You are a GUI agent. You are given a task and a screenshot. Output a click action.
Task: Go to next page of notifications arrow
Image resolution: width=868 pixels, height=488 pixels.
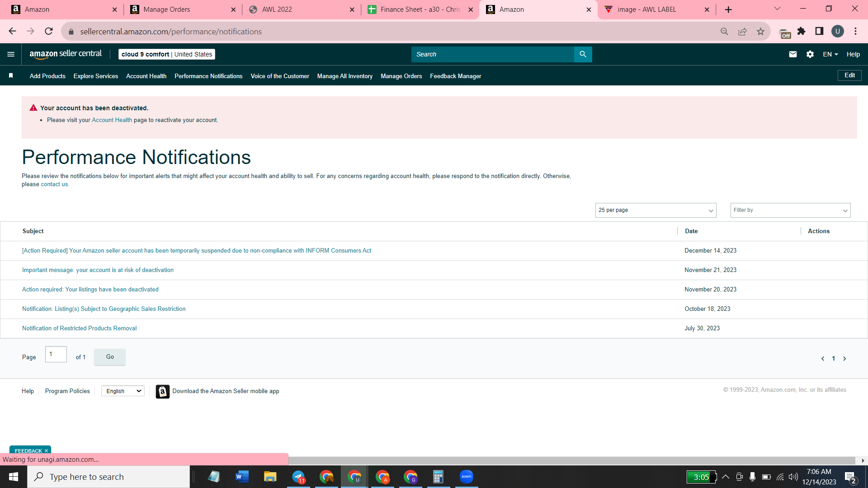(844, 359)
